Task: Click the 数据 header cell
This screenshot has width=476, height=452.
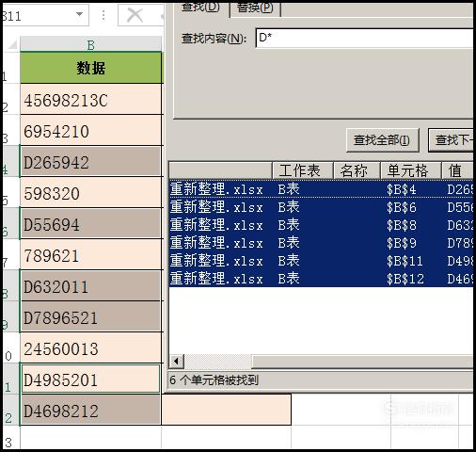Action: point(91,68)
